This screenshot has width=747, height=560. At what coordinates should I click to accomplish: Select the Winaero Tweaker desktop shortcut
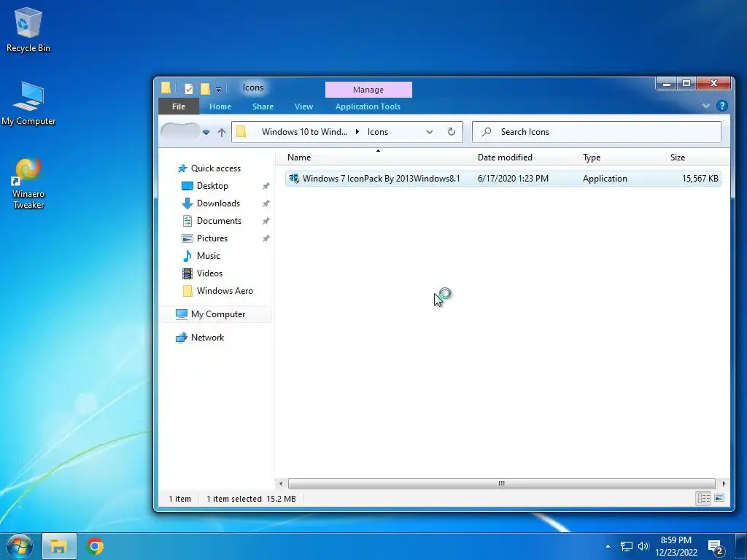pyautogui.click(x=28, y=184)
